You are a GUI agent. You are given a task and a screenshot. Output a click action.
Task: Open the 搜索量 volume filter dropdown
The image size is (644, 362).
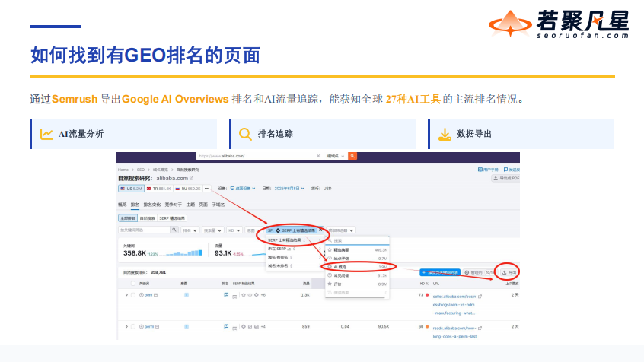[212, 230]
